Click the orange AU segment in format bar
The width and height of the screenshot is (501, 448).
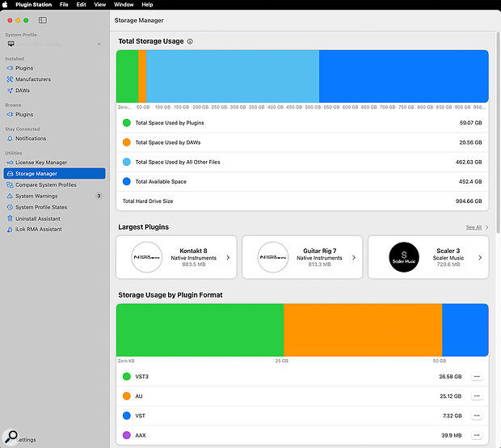point(363,330)
